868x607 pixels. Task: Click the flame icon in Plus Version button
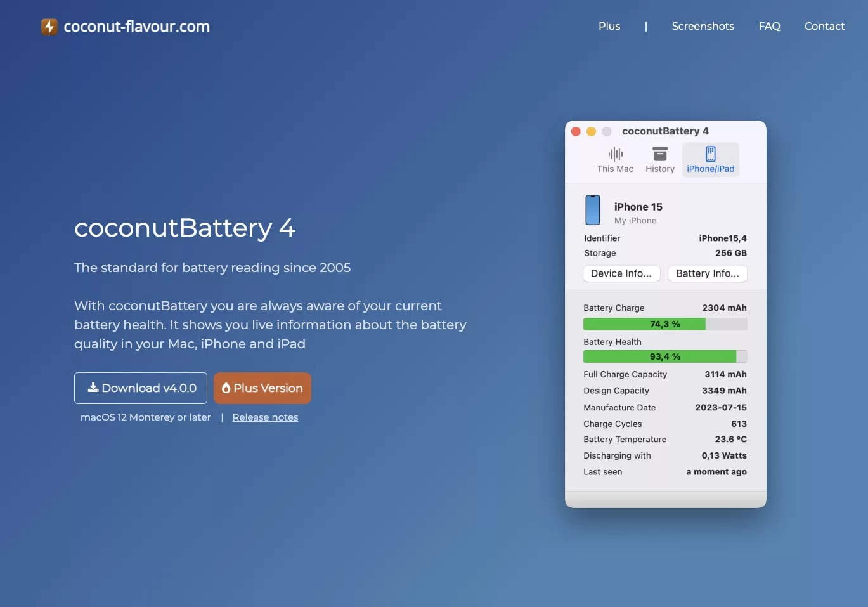tap(226, 388)
